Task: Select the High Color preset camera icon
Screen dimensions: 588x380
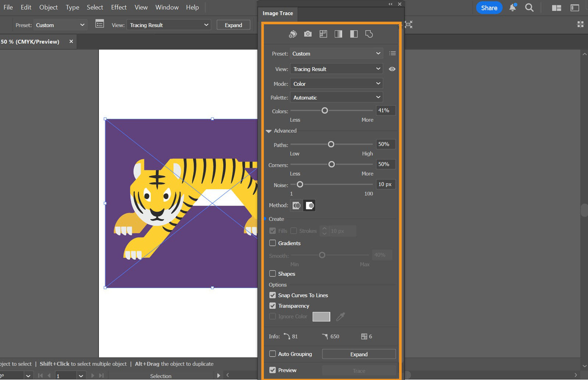Action: (x=308, y=34)
